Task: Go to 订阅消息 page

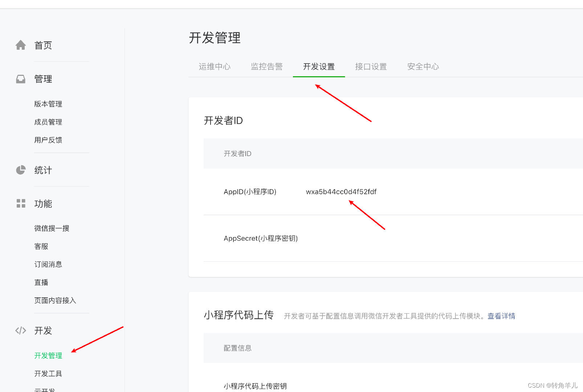Action: click(48, 264)
